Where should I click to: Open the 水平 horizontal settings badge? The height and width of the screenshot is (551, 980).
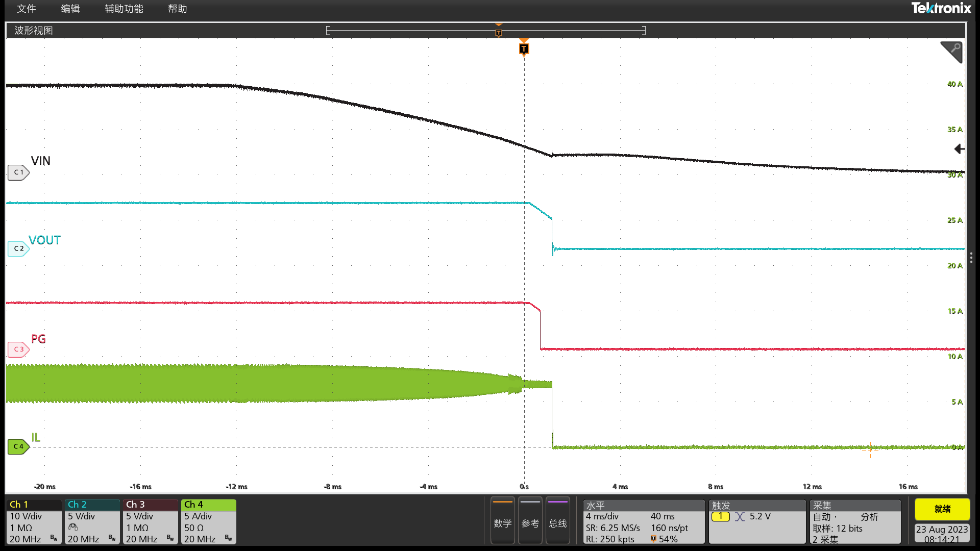pyautogui.click(x=643, y=521)
